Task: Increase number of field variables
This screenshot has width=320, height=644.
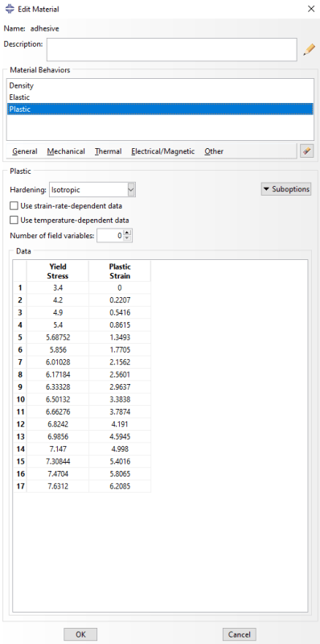Action: [x=127, y=233]
